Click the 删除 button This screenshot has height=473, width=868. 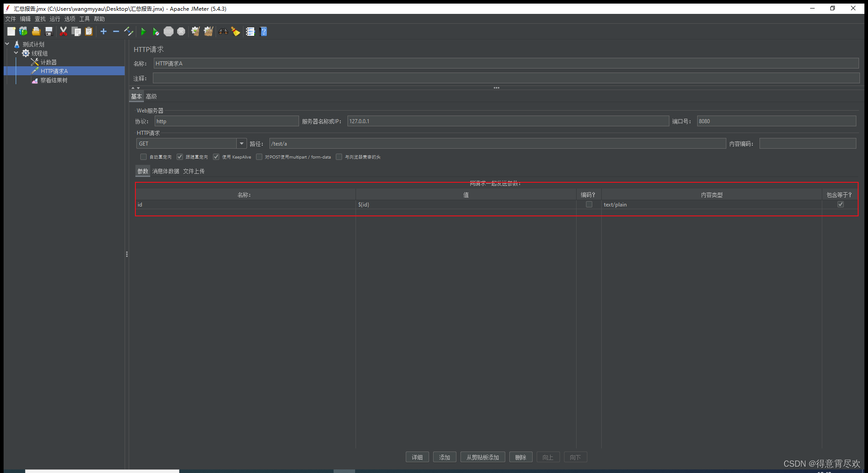click(x=521, y=457)
